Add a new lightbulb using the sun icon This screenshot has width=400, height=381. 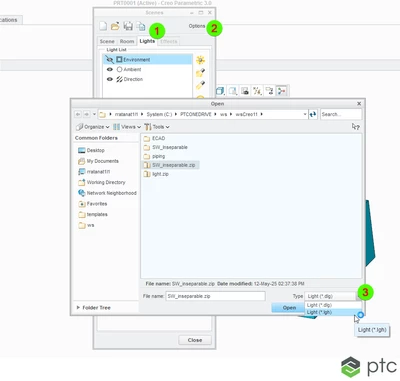(x=200, y=60)
